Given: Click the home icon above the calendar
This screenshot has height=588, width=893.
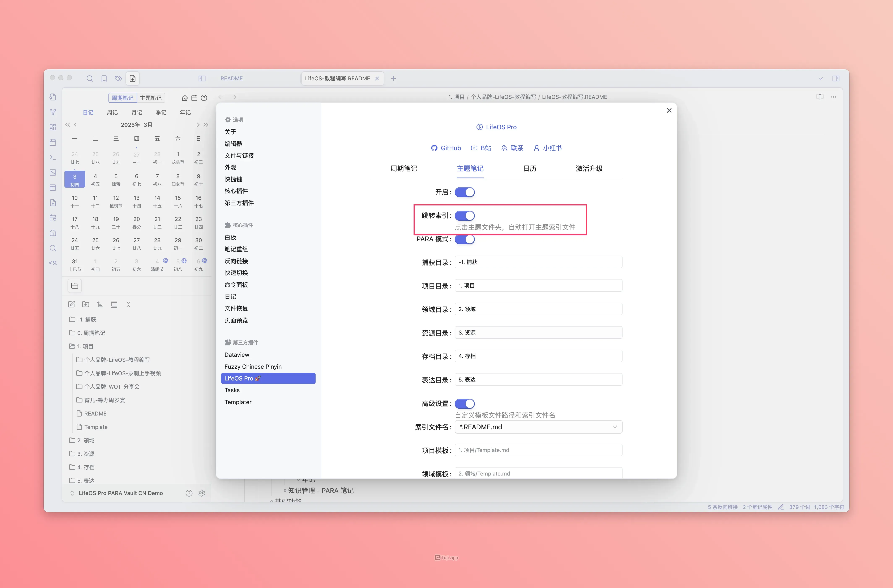Looking at the screenshot, I should coord(184,98).
